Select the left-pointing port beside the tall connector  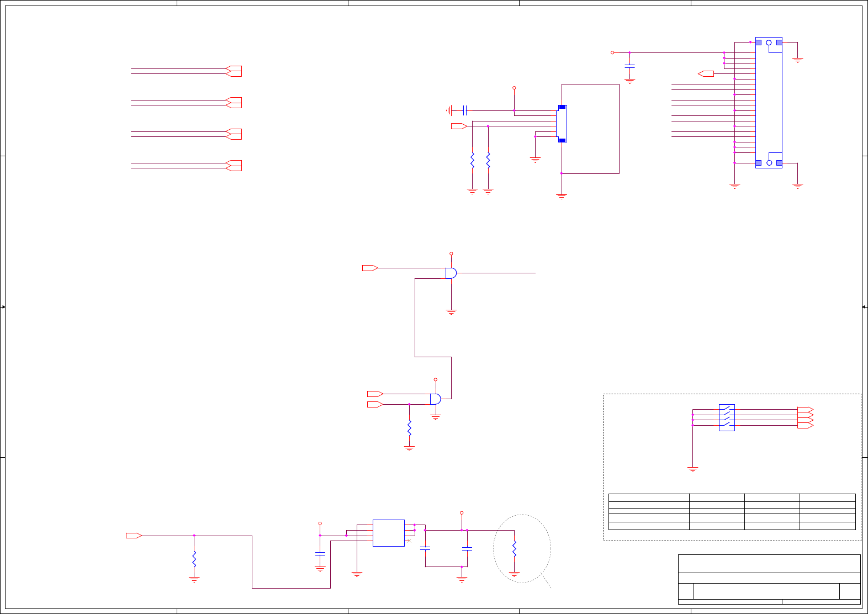706,73
